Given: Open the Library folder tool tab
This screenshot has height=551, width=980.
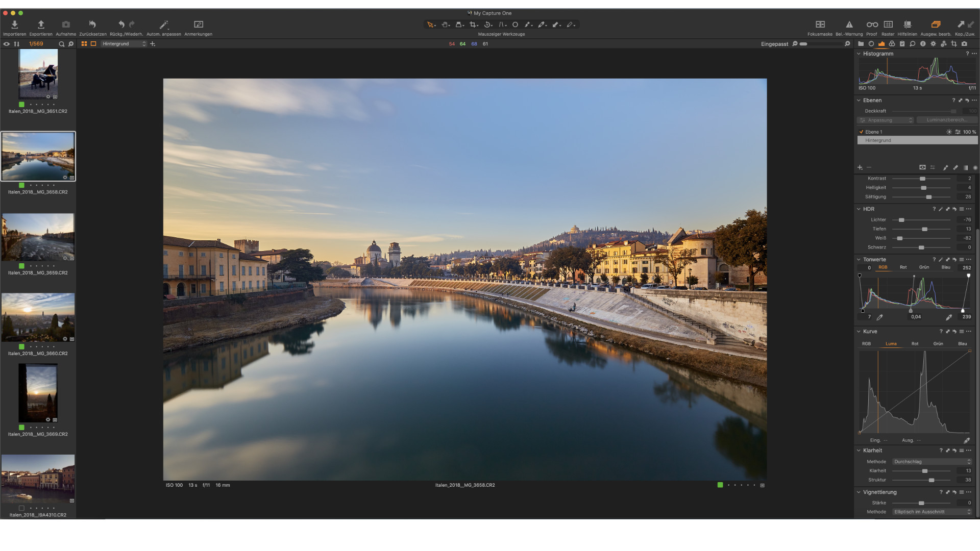Looking at the screenshot, I should pos(861,44).
